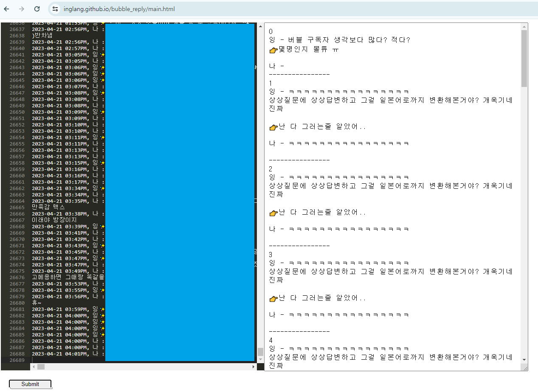Click the sparkle emoji on line 26641
538x392 pixels.
[102, 55]
